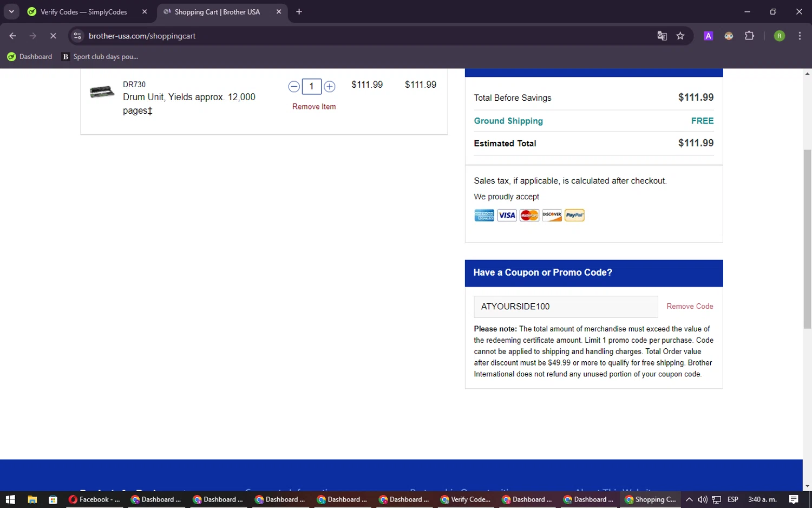Image resolution: width=812 pixels, height=508 pixels.
Task: Open the Microsoft Store taskbar icon
Action: coord(53,499)
